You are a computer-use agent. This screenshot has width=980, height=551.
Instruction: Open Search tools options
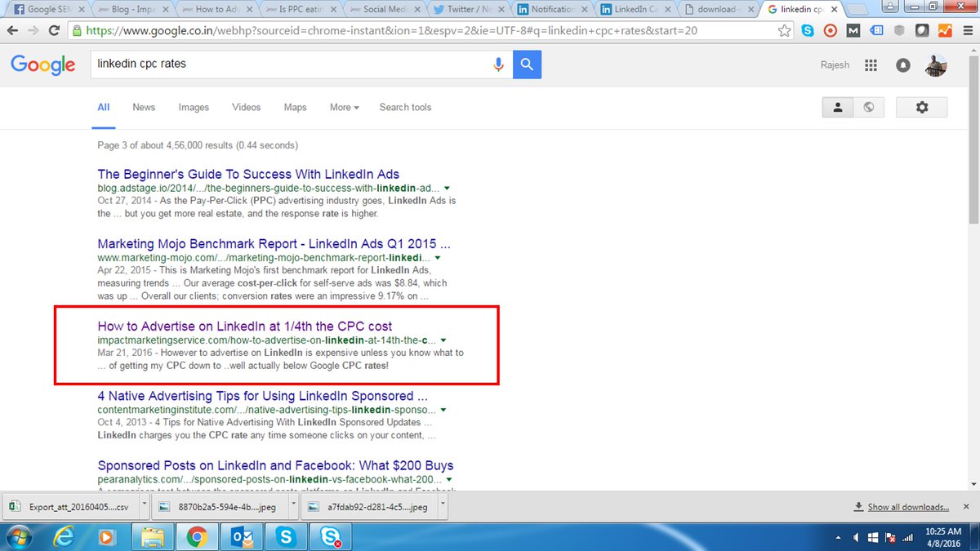[x=405, y=107]
